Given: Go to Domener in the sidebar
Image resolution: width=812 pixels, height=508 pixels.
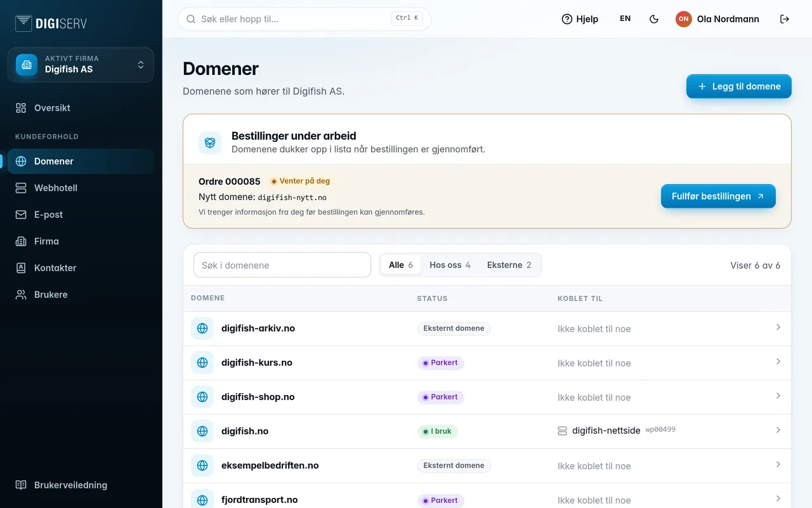Looking at the screenshot, I should tap(81, 161).
